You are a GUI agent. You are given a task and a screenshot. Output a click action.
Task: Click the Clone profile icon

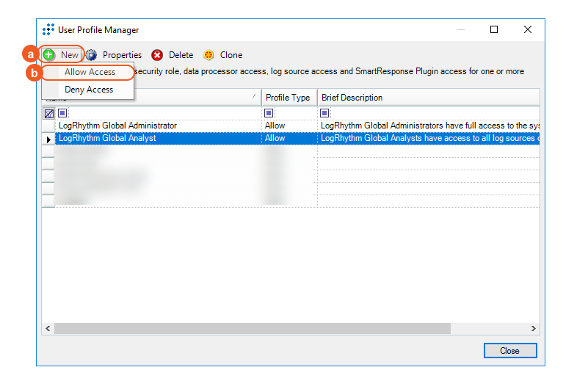pos(208,55)
